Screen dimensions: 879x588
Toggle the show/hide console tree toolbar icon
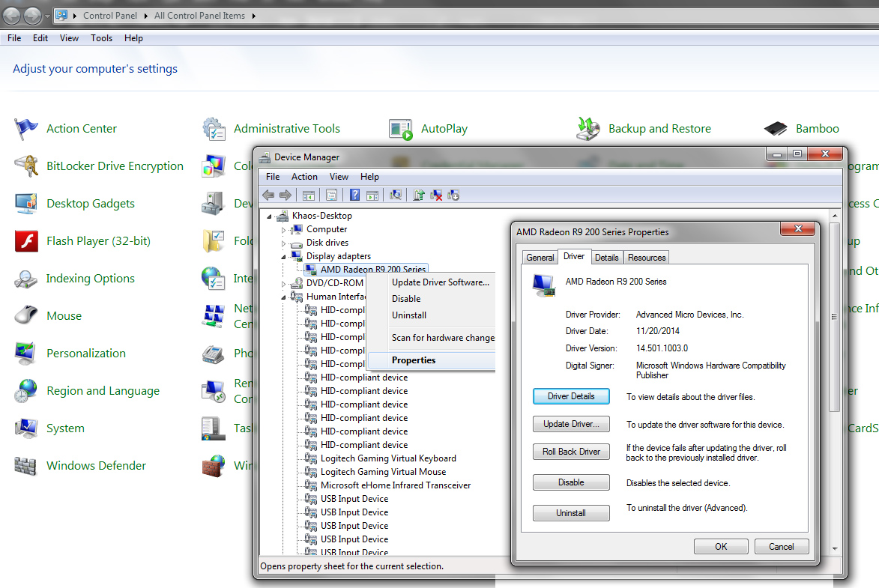click(308, 195)
